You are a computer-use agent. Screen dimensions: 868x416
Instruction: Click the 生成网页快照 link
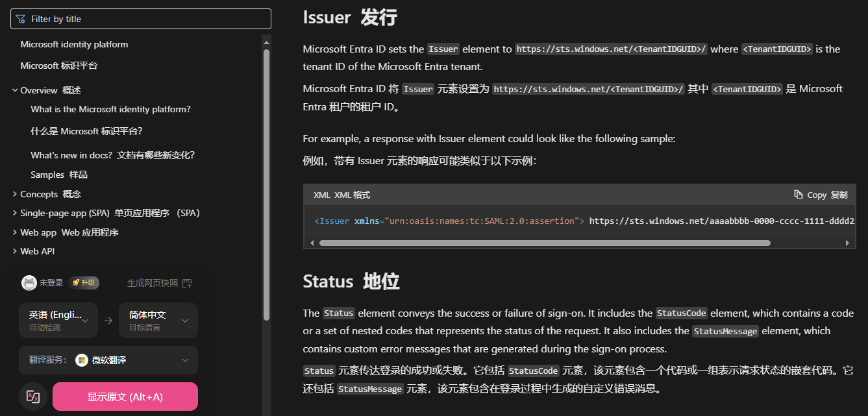click(x=153, y=283)
